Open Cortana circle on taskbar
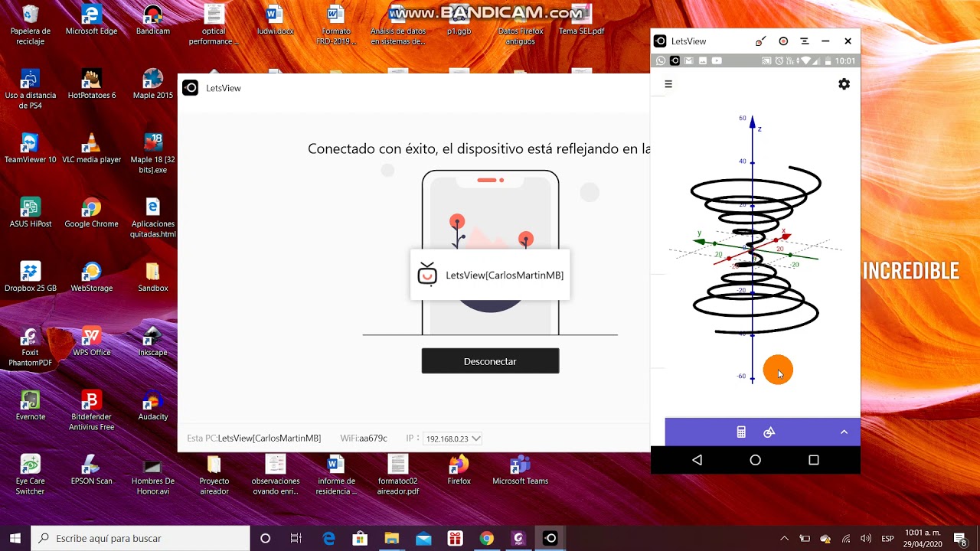The width and height of the screenshot is (980, 551). point(265,538)
